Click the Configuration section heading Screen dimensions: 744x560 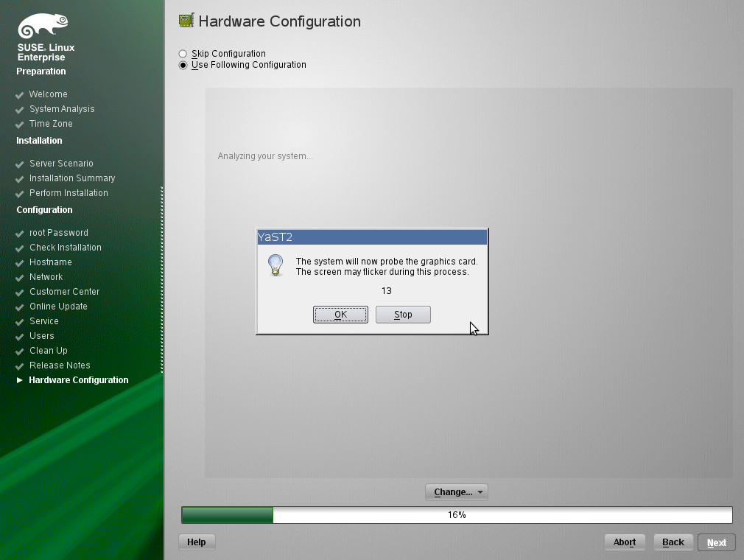coord(45,210)
